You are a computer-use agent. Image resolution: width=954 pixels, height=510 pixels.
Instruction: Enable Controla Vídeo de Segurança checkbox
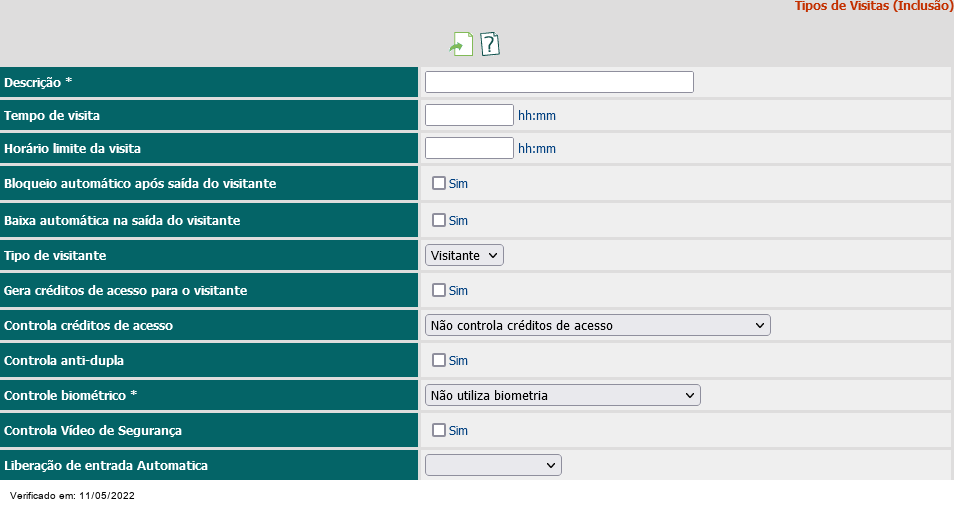pos(439,430)
